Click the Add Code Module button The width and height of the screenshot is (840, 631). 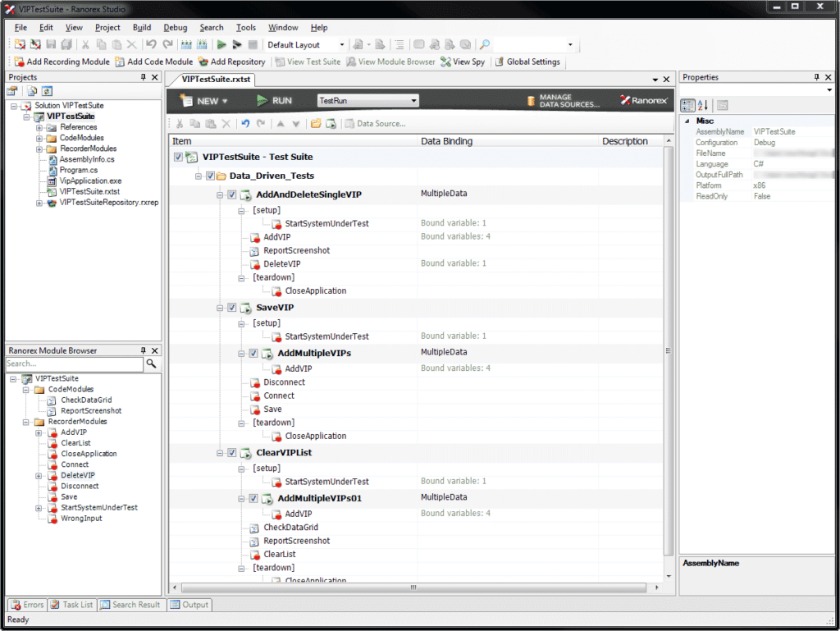[x=154, y=62]
